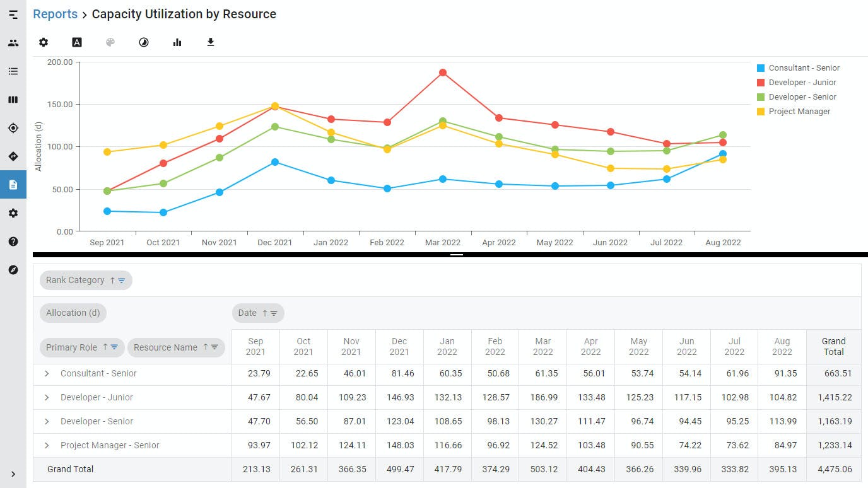Expand the Project Manager - Senior row

(x=47, y=445)
